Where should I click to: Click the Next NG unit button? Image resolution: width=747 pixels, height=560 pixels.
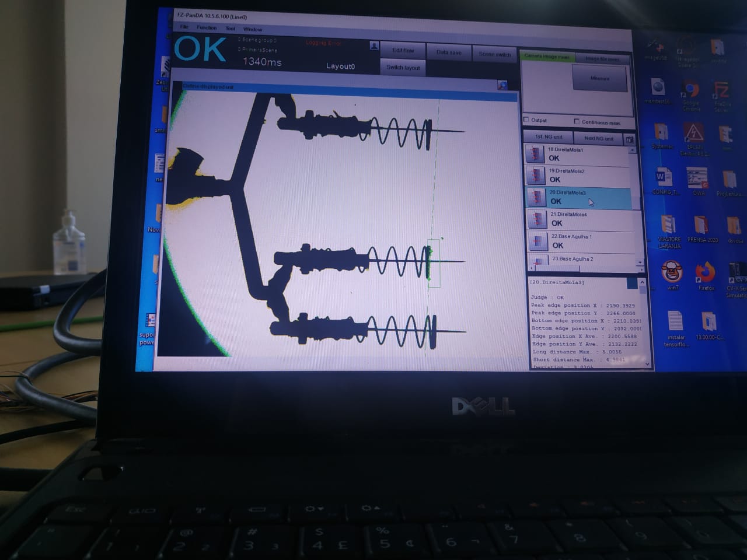point(599,138)
